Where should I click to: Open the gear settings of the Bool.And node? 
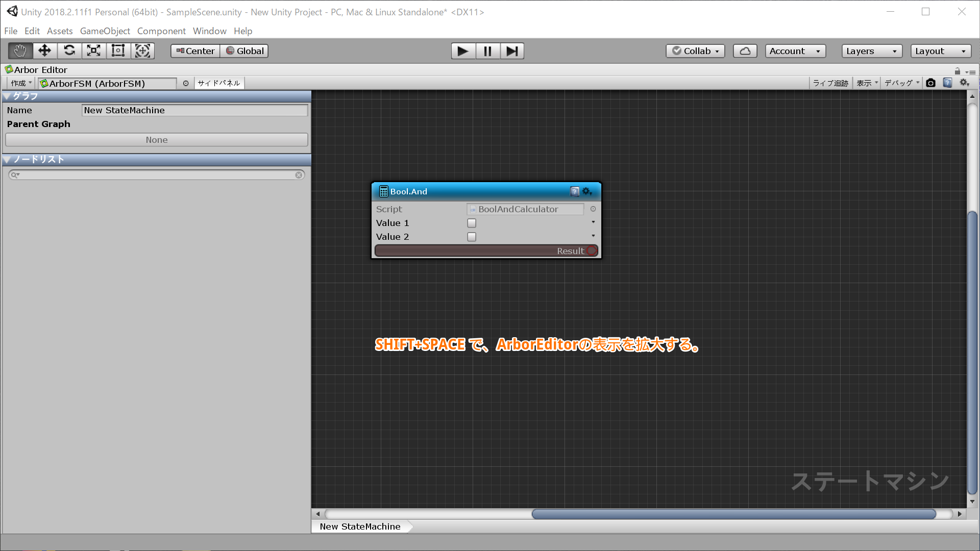pyautogui.click(x=587, y=191)
